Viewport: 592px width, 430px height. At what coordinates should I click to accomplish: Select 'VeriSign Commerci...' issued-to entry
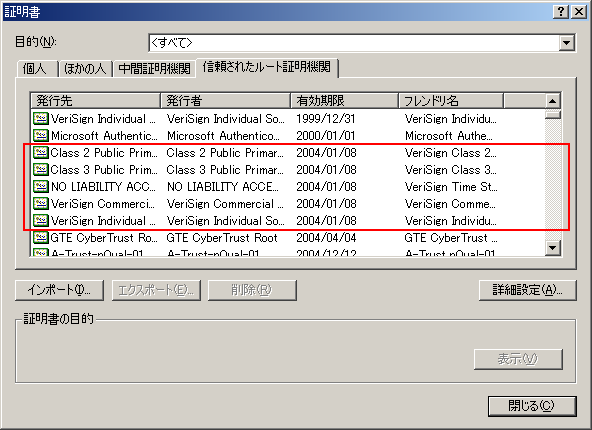pos(103,203)
